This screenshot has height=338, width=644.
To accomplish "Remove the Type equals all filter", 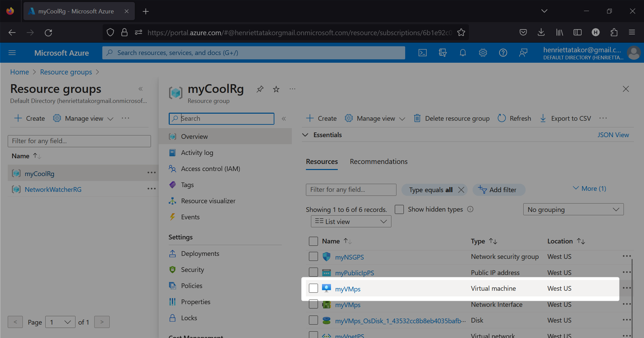I will (x=461, y=190).
